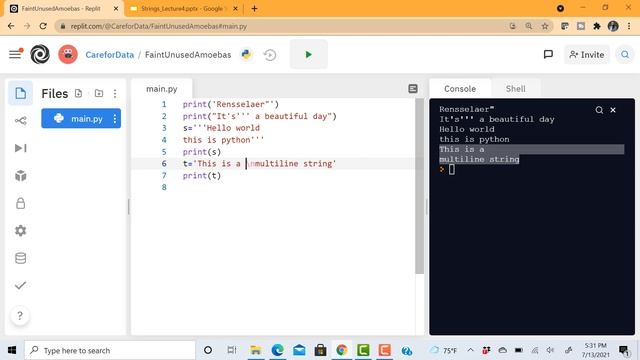The image size is (640, 360).
Task: Open the main.py file options menu
Action: click(x=115, y=118)
